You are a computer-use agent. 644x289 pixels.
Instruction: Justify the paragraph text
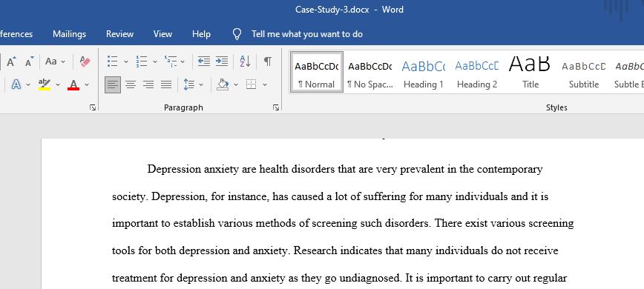166,85
